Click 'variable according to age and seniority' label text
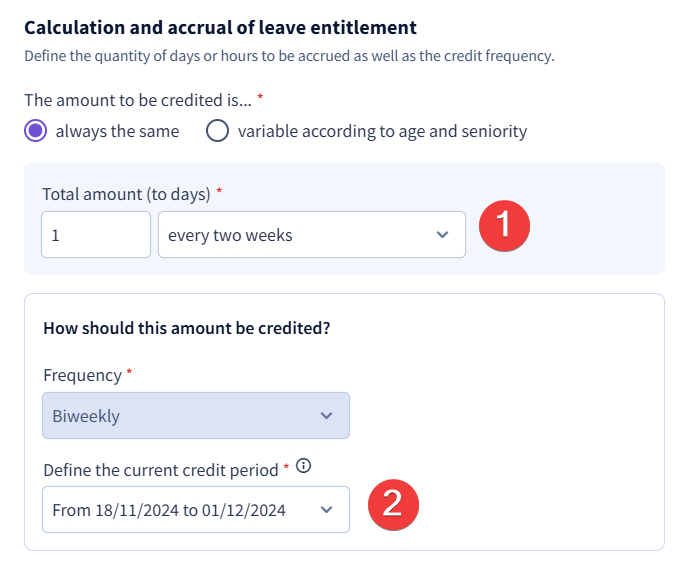 pyautogui.click(x=382, y=131)
